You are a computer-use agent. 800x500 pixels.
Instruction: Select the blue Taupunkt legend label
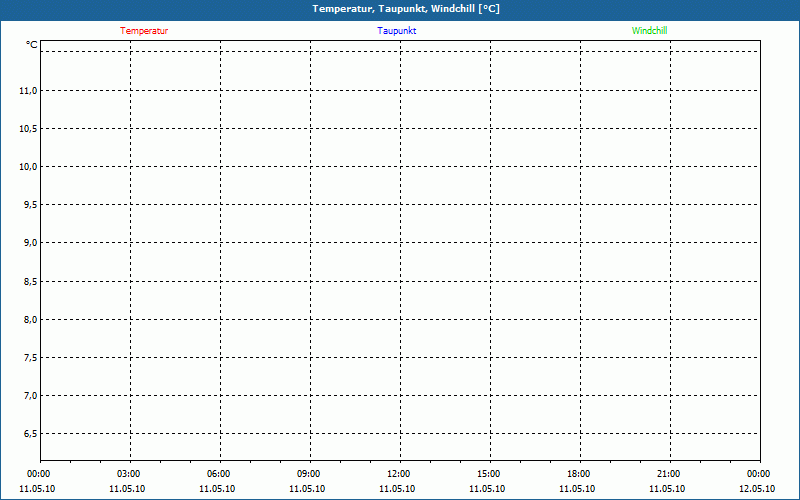(x=396, y=31)
